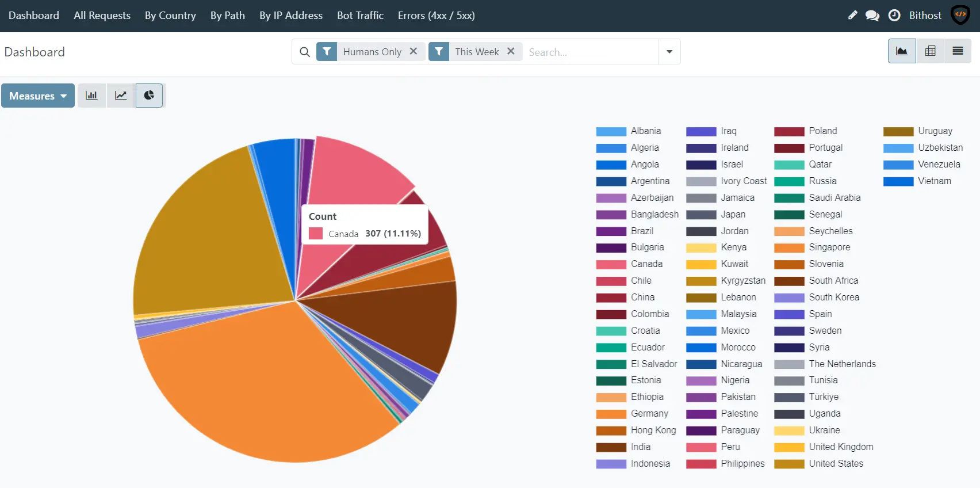Open the By Country menu
This screenshot has width=980, height=488.
(170, 16)
